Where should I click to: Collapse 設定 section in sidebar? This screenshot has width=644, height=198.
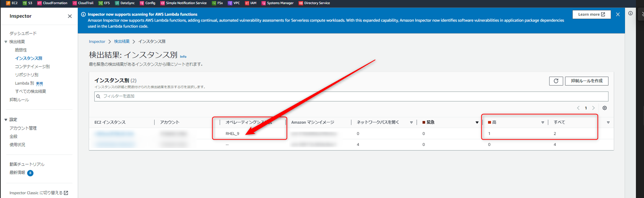click(x=6, y=120)
